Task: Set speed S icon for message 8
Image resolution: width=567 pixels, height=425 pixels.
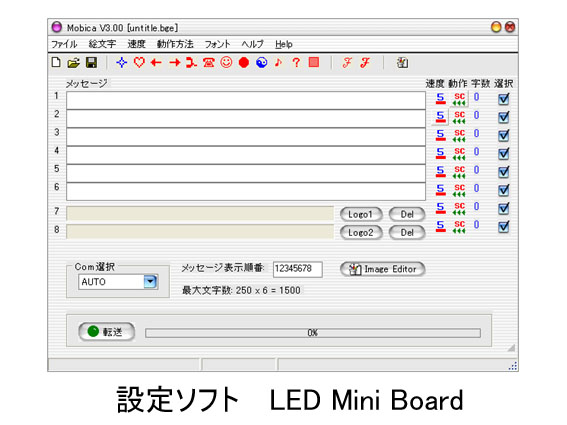Action: pyautogui.click(x=440, y=226)
